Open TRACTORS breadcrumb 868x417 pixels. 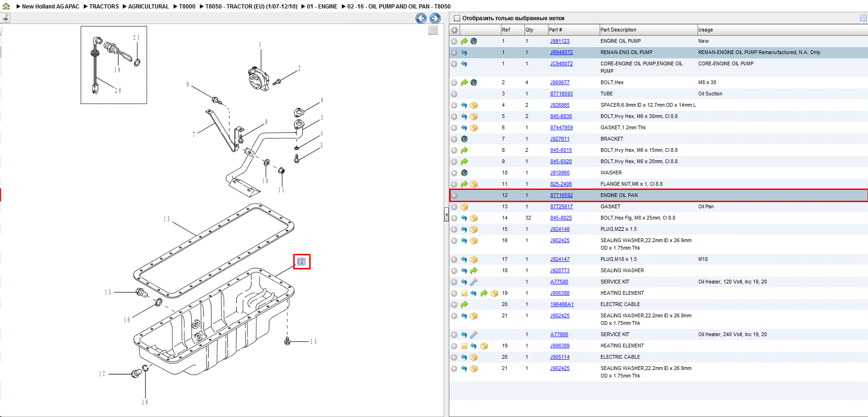(x=104, y=7)
